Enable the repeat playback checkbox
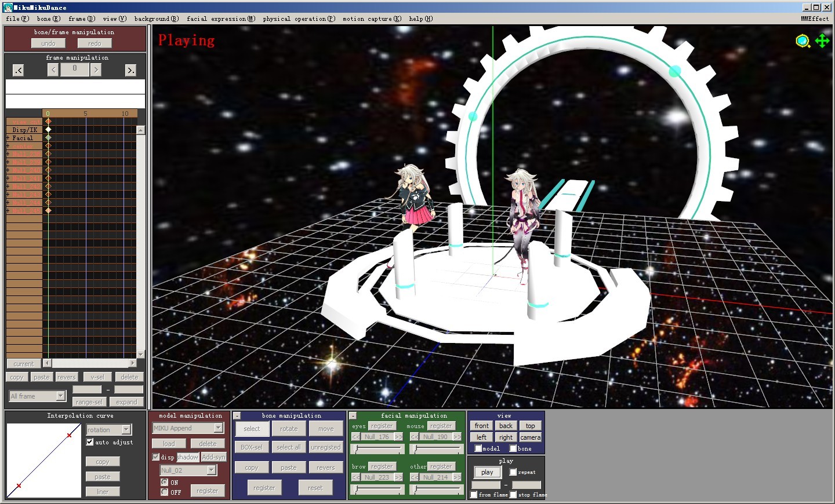Screen dimensions: 835x504 tap(513, 472)
